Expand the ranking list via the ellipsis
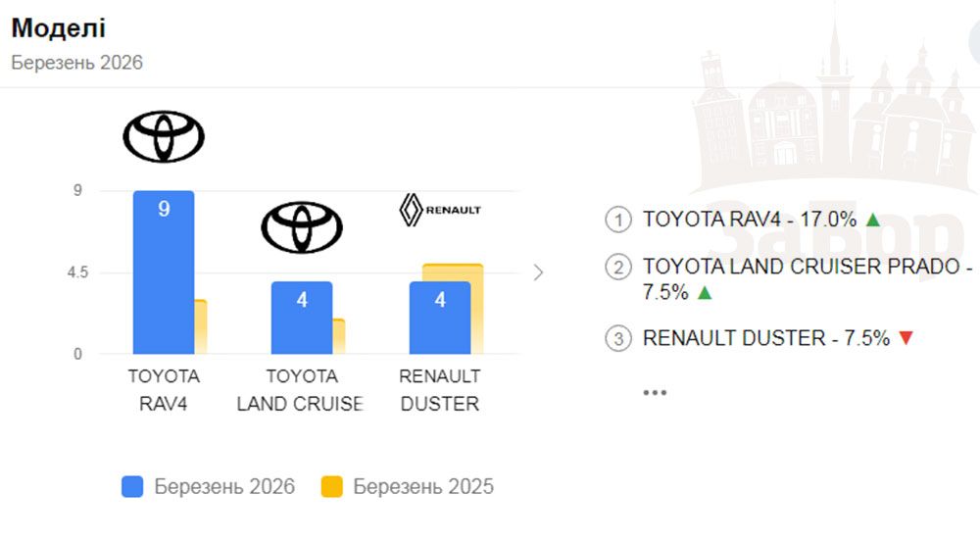Image resolution: width=980 pixels, height=541 pixels. click(x=655, y=392)
